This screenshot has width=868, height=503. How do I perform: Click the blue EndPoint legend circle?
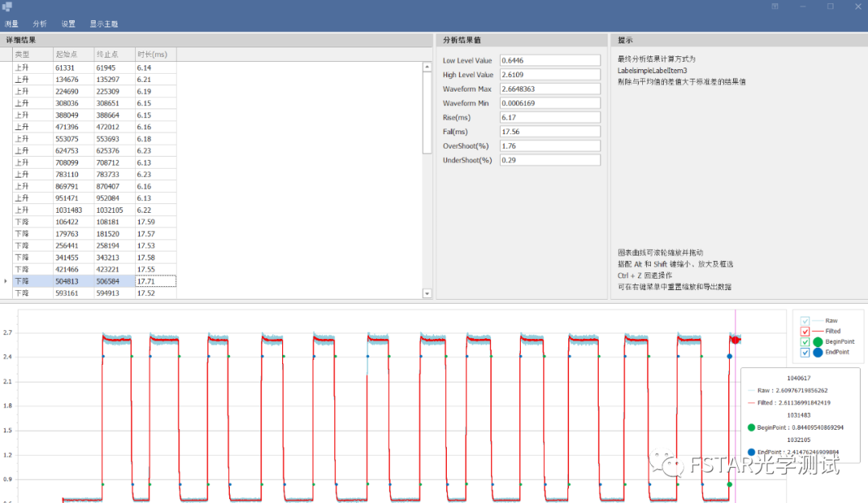(817, 353)
